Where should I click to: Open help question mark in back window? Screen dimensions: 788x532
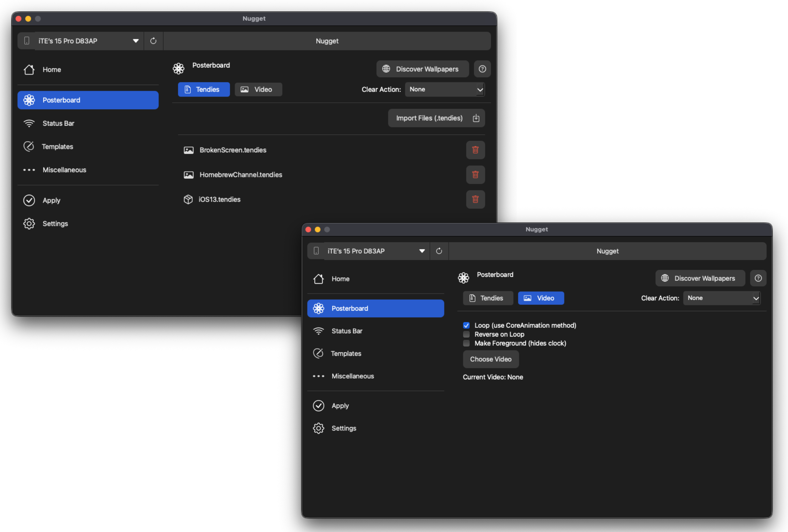coord(482,69)
